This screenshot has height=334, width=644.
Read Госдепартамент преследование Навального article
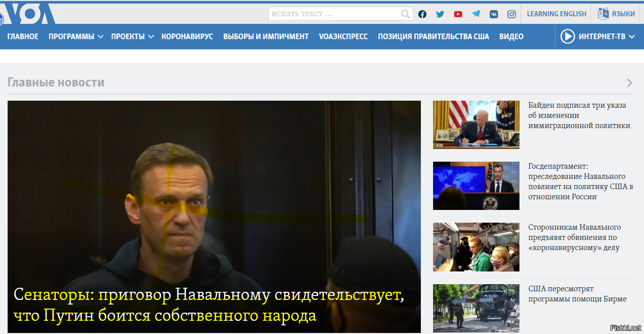pyautogui.click(x=580, y=181)
